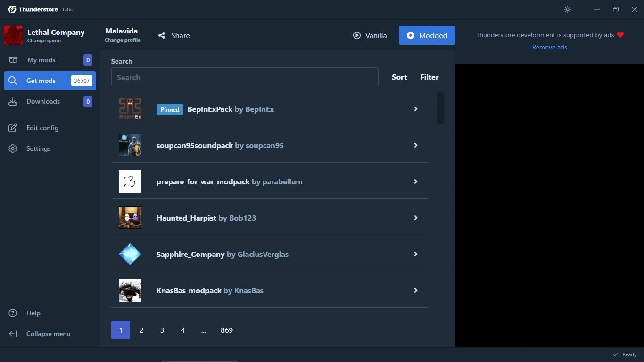This screenshot has width=644, height=362.
Task: Click the Collapse menu arrow icon
Action: (x=13, y=334)
